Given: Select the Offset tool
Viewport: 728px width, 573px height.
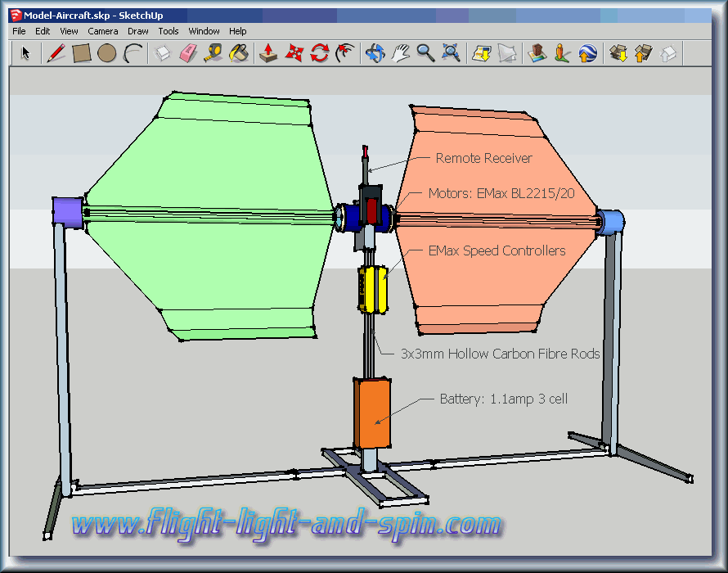Looking at the screenshot, I should [345, 53].
